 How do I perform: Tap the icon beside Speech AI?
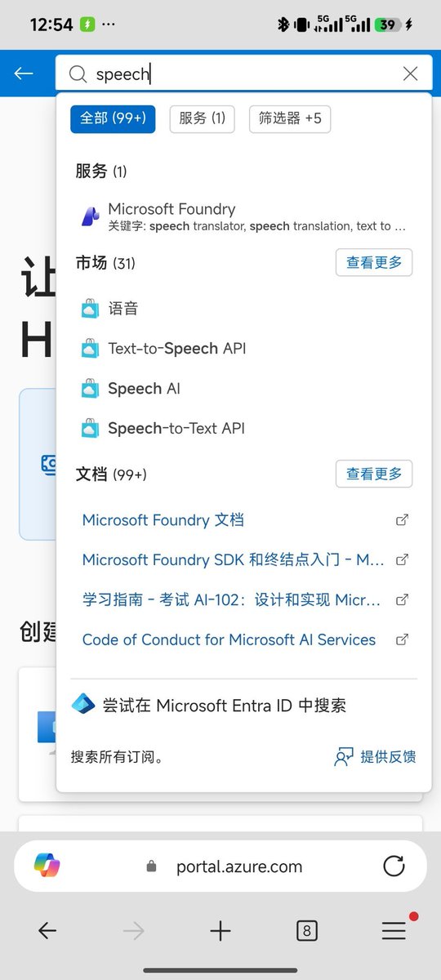[90, 389]
